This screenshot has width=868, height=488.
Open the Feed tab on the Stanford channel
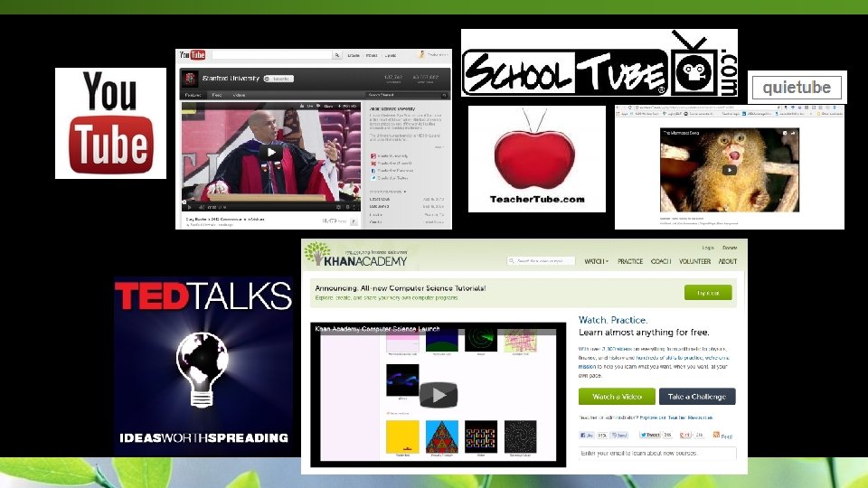pos(217,95)
